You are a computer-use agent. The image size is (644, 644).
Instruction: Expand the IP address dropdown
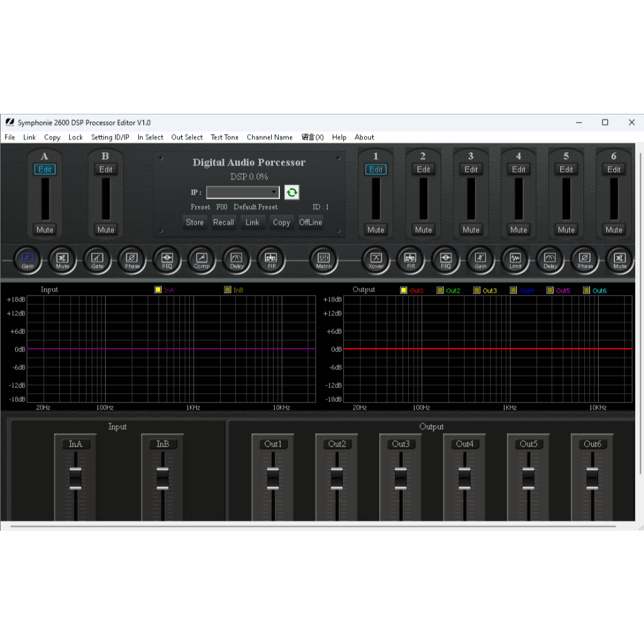pos(274,192)
